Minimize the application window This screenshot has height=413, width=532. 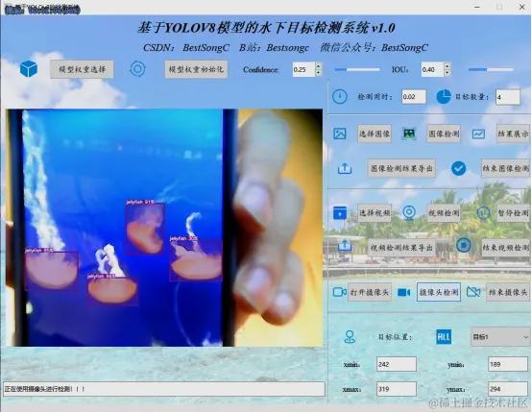[477, 7]
